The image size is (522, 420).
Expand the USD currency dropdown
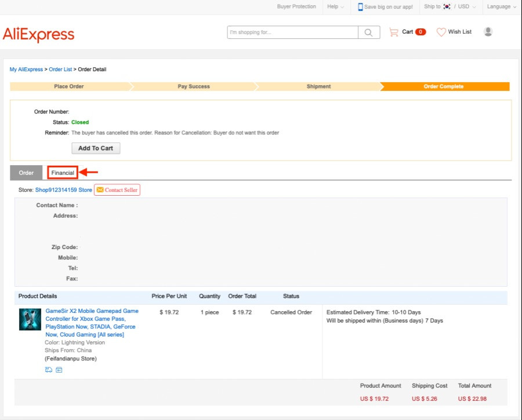[467, 6]
